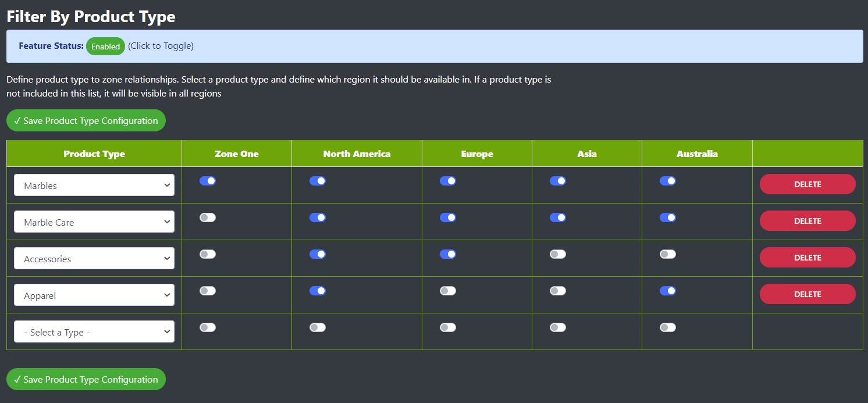The width and height of the screenshot is (868, 403).
Task: Disable Asia for Marble Care
Action: [558, 217]
